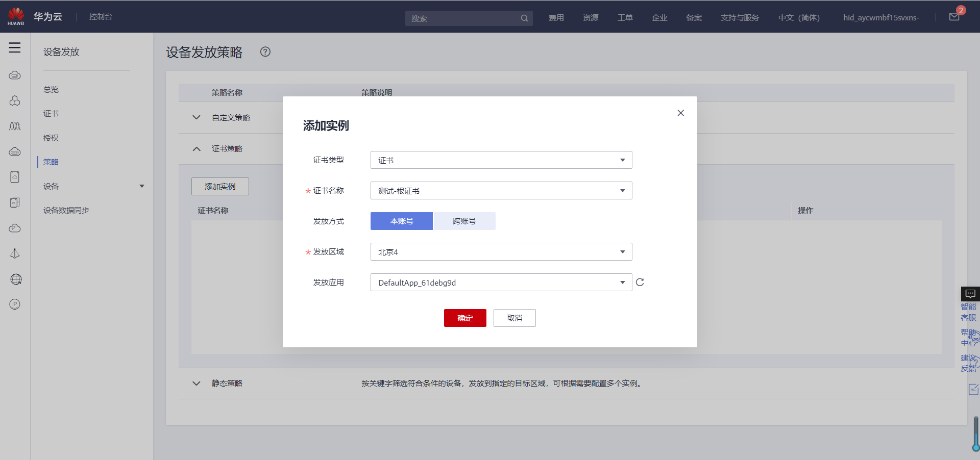Click the 取消 cancel button

pos(514,318)
